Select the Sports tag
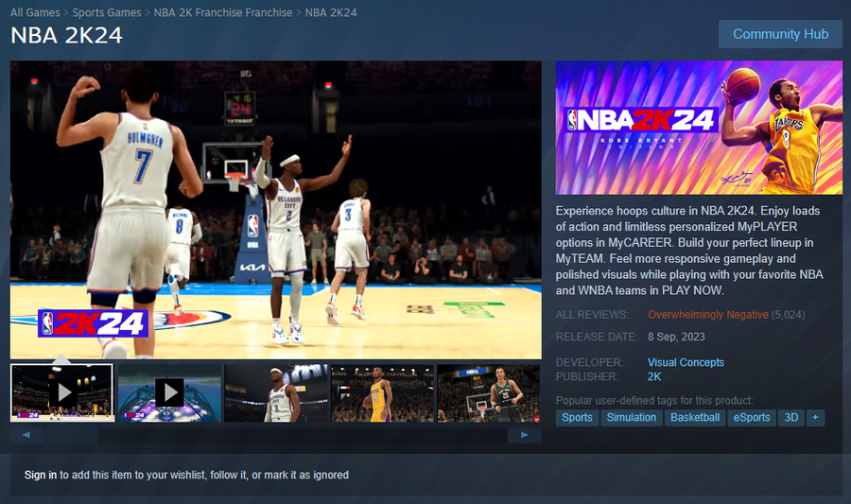Screen dimensions: 851x504 coord(577,418)
